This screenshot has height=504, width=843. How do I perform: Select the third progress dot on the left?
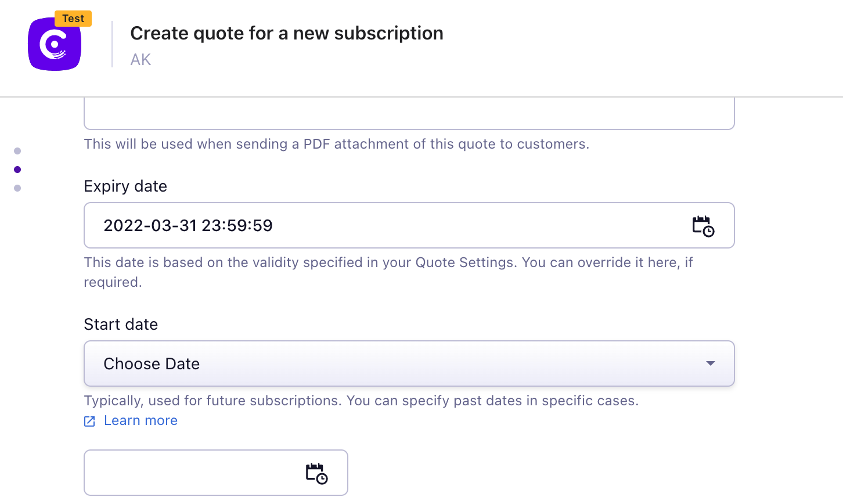point(17,187)
